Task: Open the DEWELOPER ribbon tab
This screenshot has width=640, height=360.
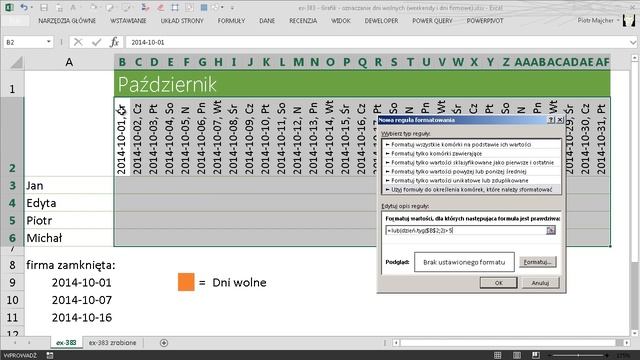Action: [381, 20]
